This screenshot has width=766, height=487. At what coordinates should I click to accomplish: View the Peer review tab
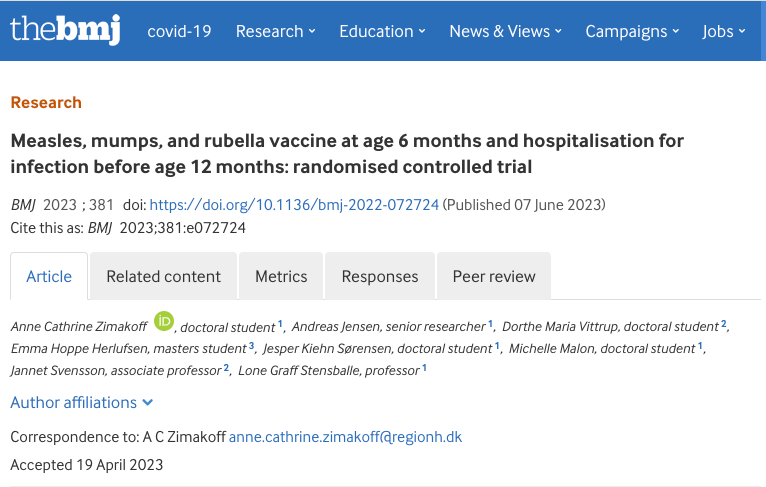tap(494, 276)
